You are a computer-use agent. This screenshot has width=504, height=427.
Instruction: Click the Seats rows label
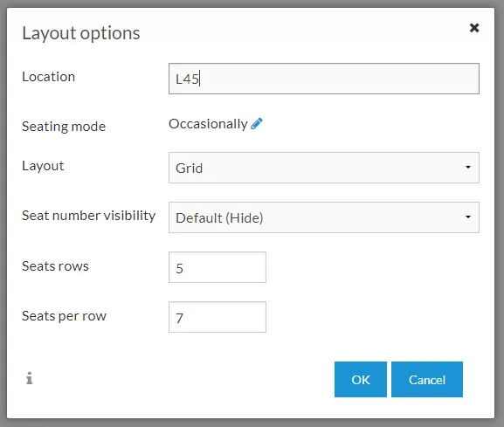coord(55,266)
